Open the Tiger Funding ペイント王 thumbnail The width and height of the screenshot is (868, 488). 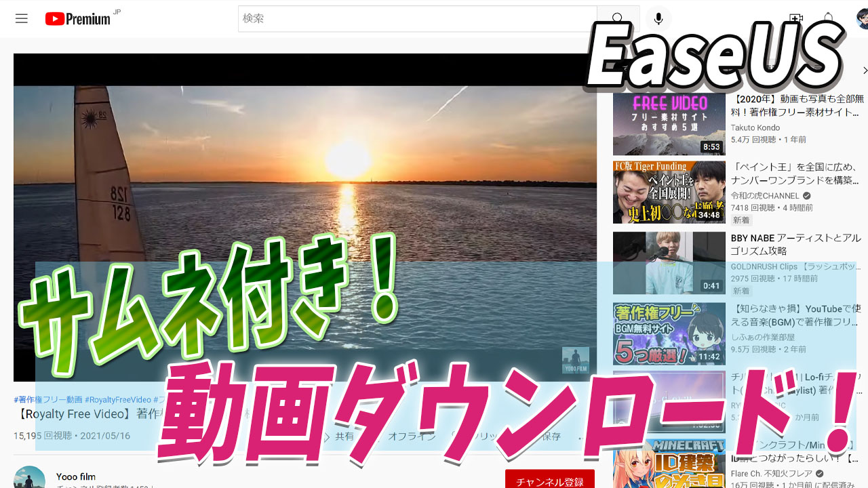pos(669,192)
